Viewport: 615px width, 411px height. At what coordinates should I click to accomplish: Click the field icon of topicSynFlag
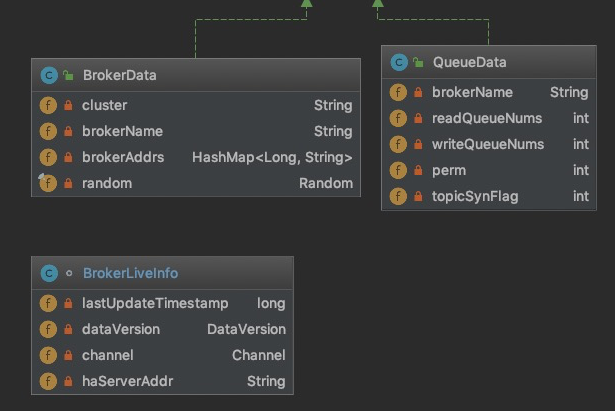398,196
